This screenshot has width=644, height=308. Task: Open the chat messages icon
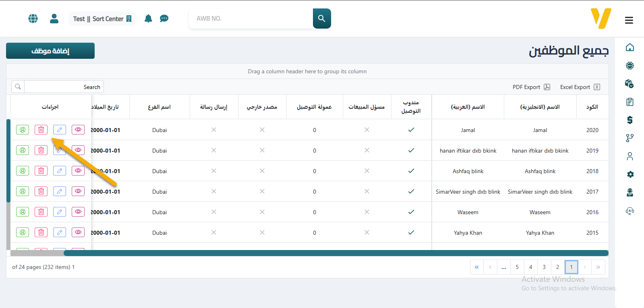(x=164, y=19)
